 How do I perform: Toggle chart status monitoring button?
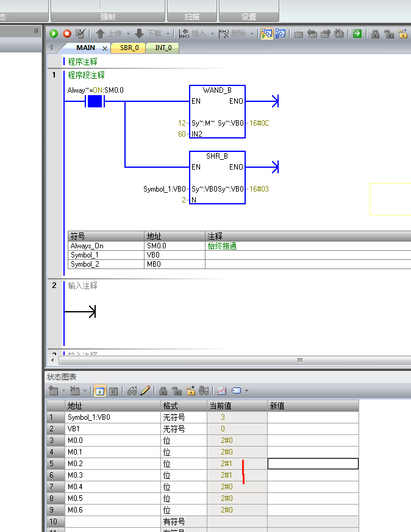pos(100,390)
